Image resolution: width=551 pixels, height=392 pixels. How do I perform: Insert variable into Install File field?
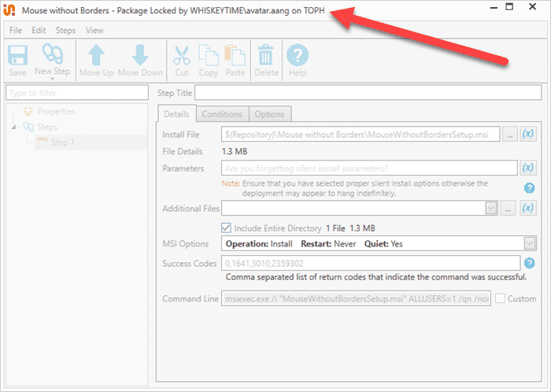[x=528, y=134]
